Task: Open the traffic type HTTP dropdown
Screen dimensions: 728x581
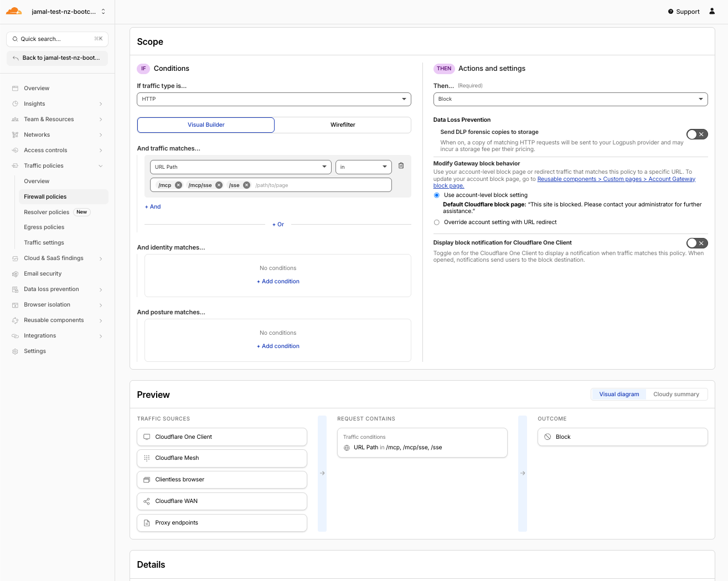Action: point(274,99)
